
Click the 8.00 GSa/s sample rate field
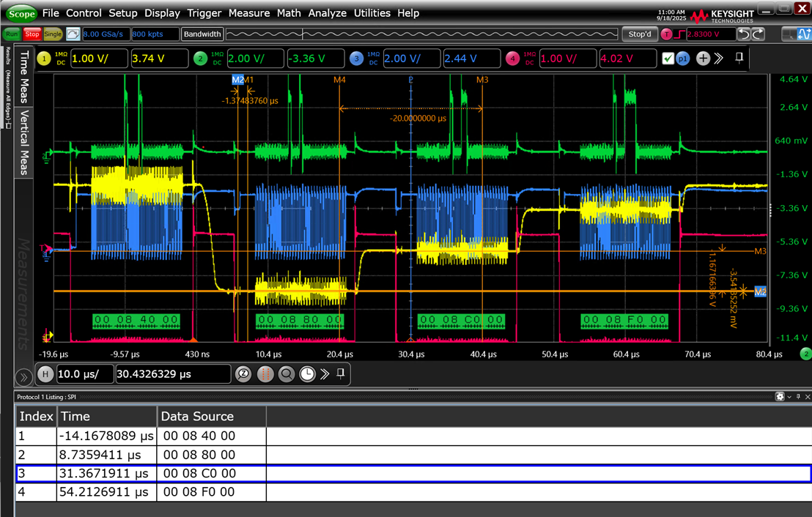[x=106, y=34]
